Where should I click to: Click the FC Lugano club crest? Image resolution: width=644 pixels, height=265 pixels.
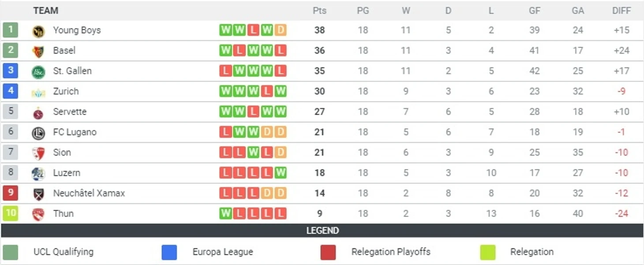click(38, 133)
